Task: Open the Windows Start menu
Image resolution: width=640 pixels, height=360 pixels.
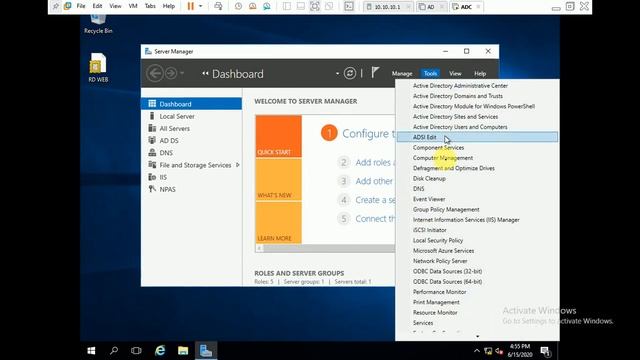Action: tap(91, 351)
